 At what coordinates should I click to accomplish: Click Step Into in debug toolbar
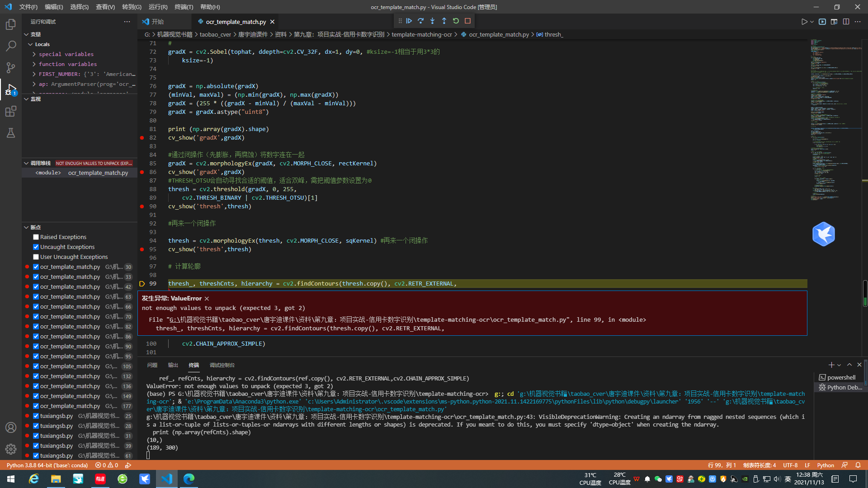(x=433, y=21)
